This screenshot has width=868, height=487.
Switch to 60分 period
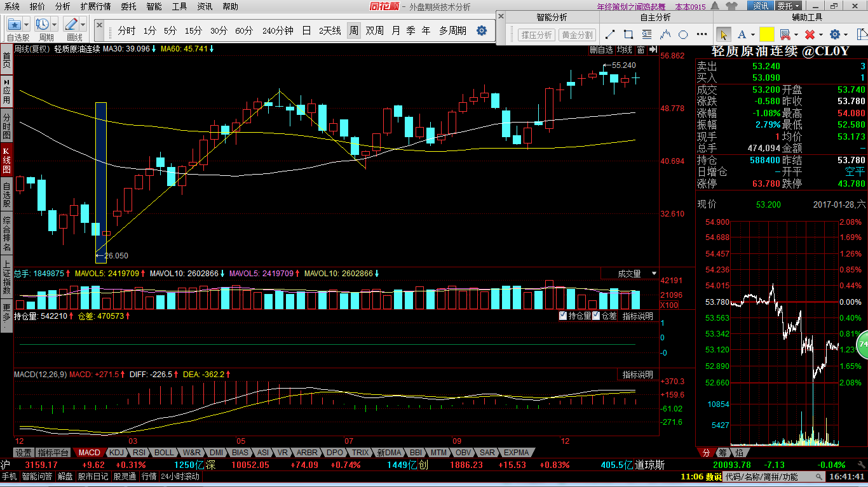coord(244,30)
